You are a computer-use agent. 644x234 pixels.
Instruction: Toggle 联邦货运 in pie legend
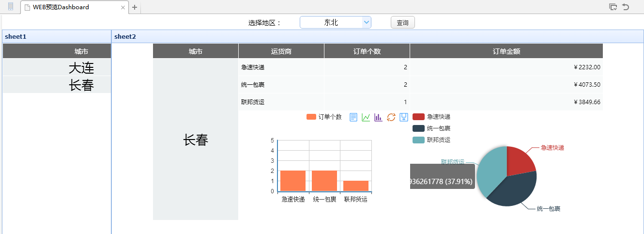tap(431, 140)
